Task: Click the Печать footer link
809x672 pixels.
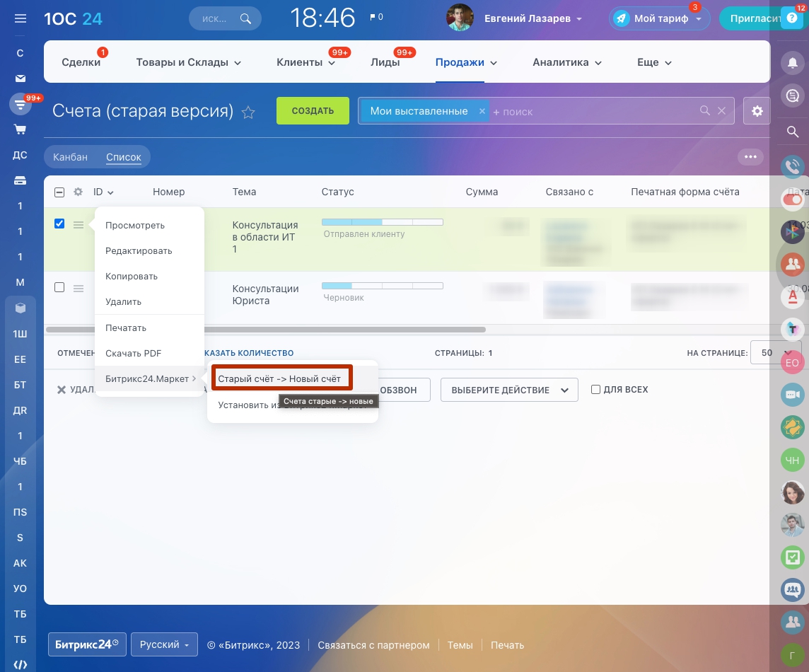Action: 507,645
